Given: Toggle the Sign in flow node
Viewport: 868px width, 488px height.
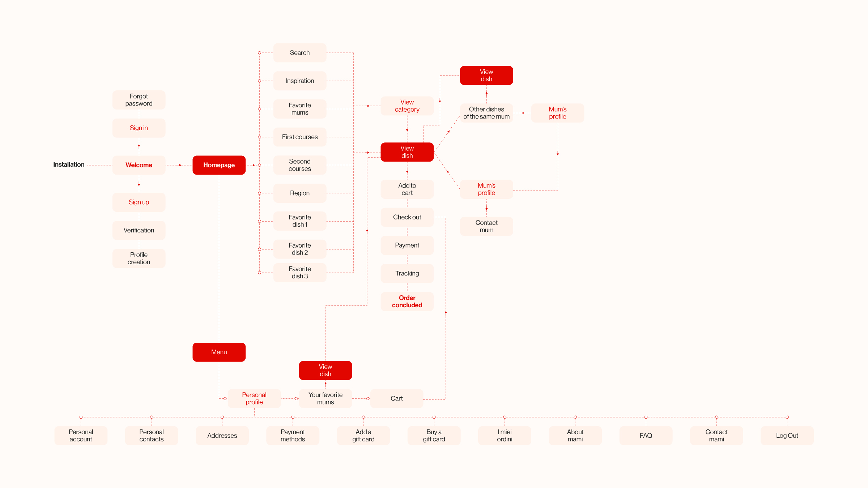Looking at the screenshot, I should point(139,128).
